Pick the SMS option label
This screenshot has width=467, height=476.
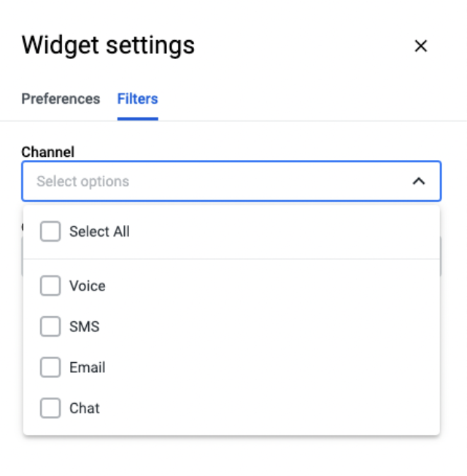85,326
